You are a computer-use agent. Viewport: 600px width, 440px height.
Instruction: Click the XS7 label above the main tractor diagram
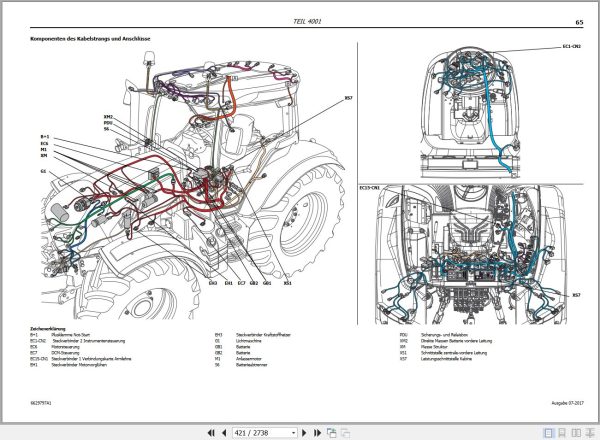[348, 98]
